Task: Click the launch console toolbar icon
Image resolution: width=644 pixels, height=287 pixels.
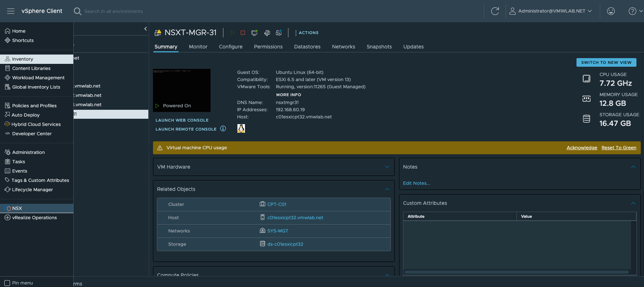Action: (254, 33)
